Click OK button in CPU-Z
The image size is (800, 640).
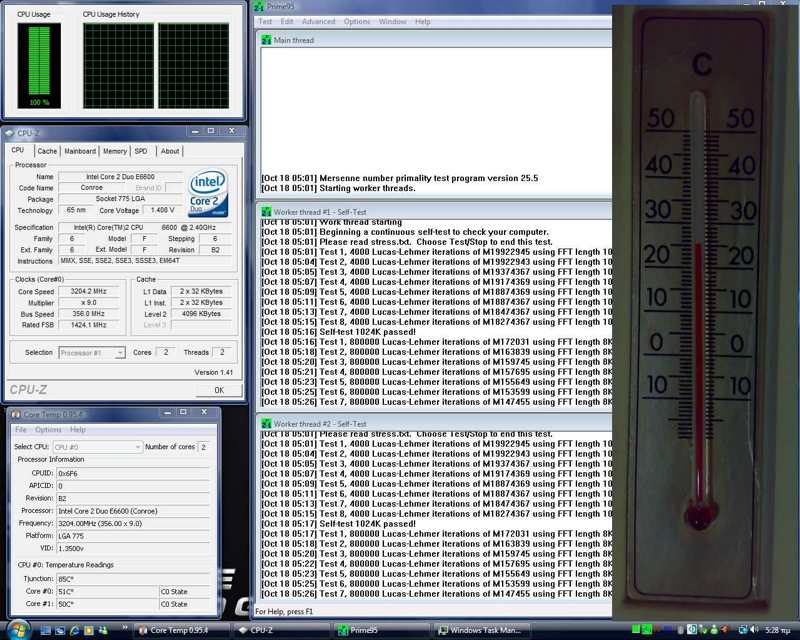point(219,390)
